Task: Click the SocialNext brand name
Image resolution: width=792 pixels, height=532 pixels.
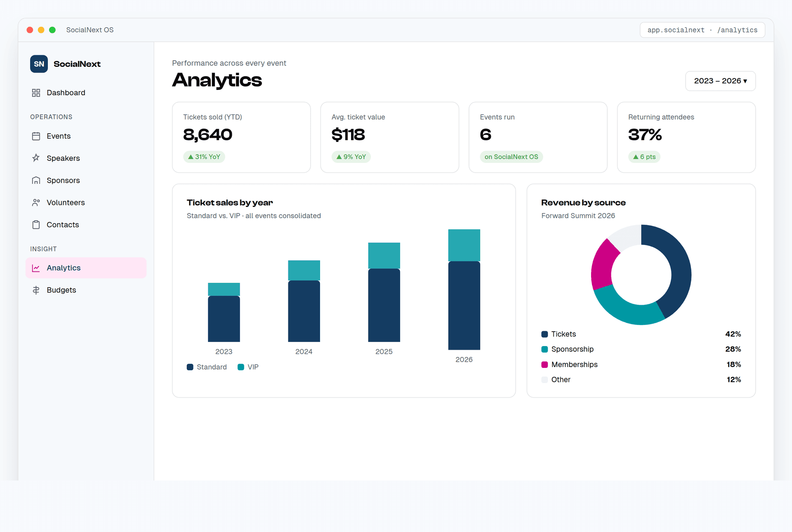Action: (77, 64)
